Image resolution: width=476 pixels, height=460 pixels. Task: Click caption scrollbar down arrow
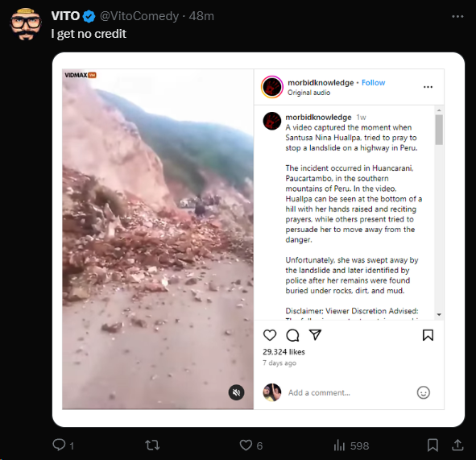(439, 314)
